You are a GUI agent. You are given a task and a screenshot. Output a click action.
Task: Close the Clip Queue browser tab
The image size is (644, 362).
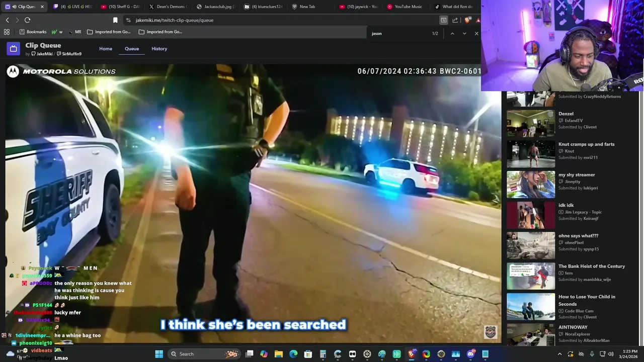click(x=42, y=7)
